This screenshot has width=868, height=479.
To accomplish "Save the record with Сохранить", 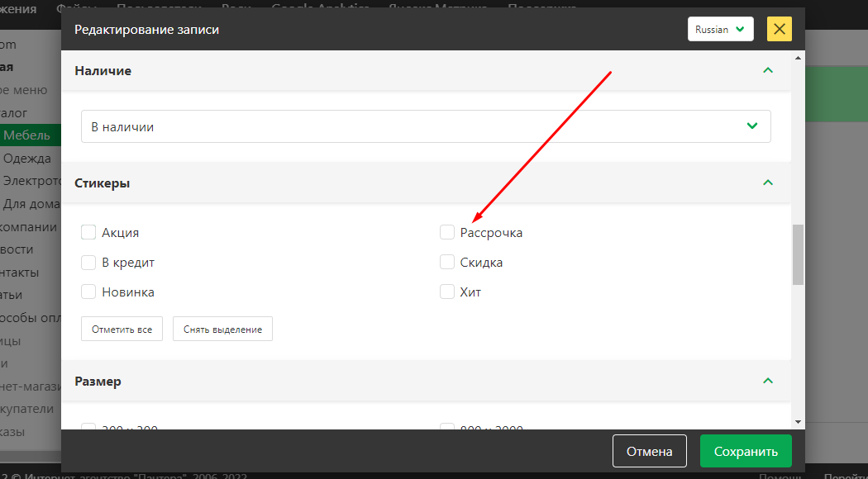I will pos(745,452).
